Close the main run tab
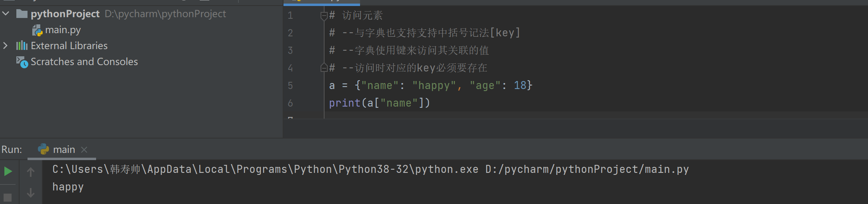 point(84,150)
